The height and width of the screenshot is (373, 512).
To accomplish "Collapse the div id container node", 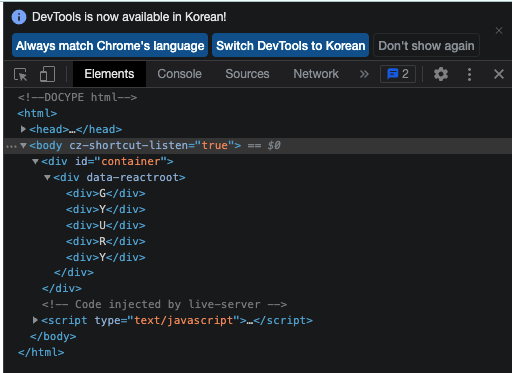I will (x=35, y=161).
